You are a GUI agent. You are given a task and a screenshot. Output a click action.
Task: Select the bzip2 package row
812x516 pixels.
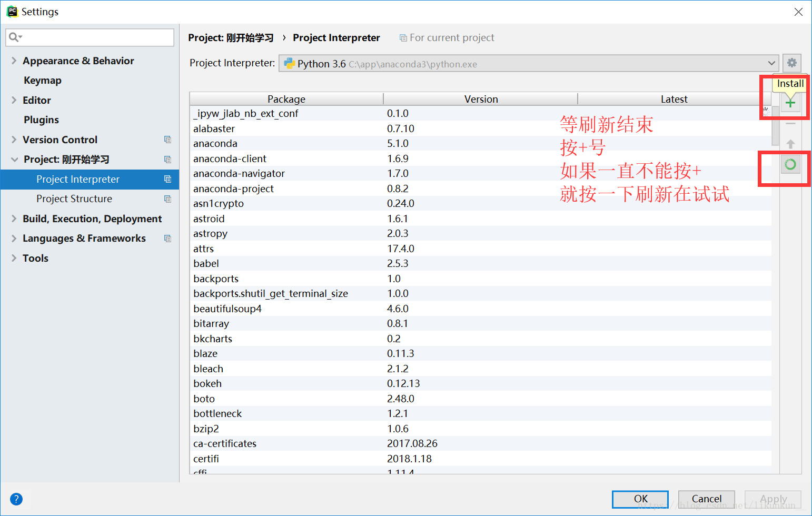point(480,429)
